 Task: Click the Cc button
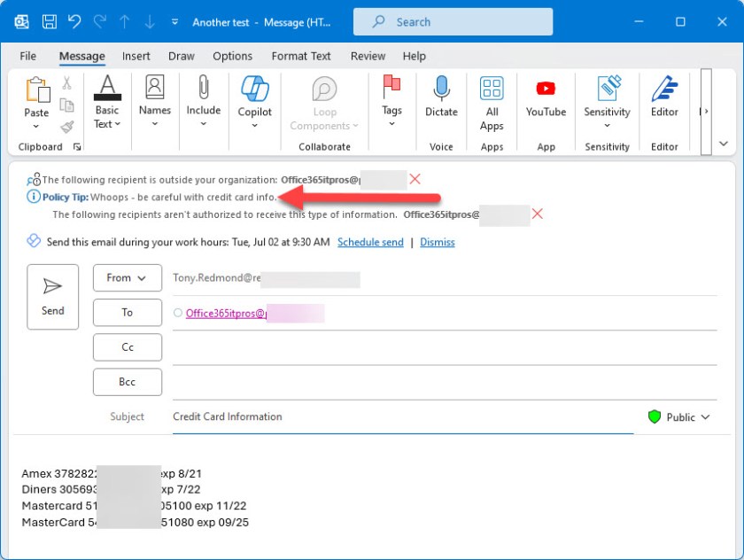(128, 347)
